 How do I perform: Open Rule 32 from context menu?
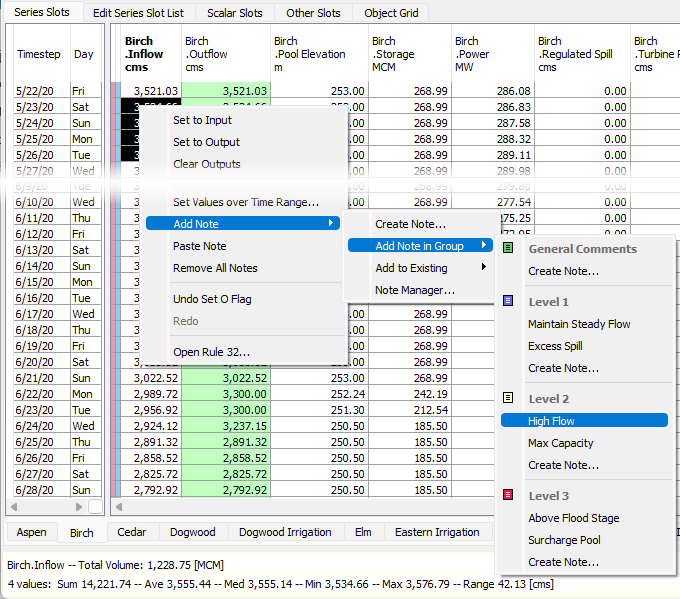(211, 351)
